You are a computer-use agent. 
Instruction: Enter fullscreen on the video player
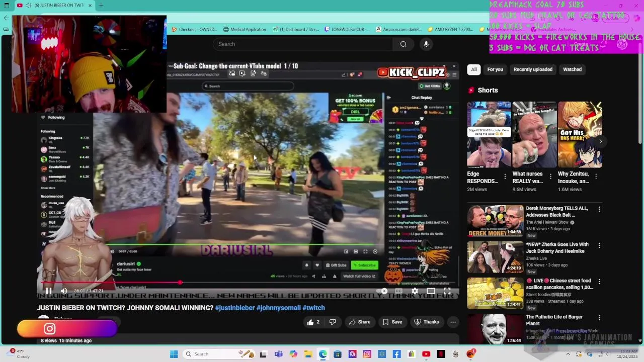pyautogui.click(x=447, y=291)
